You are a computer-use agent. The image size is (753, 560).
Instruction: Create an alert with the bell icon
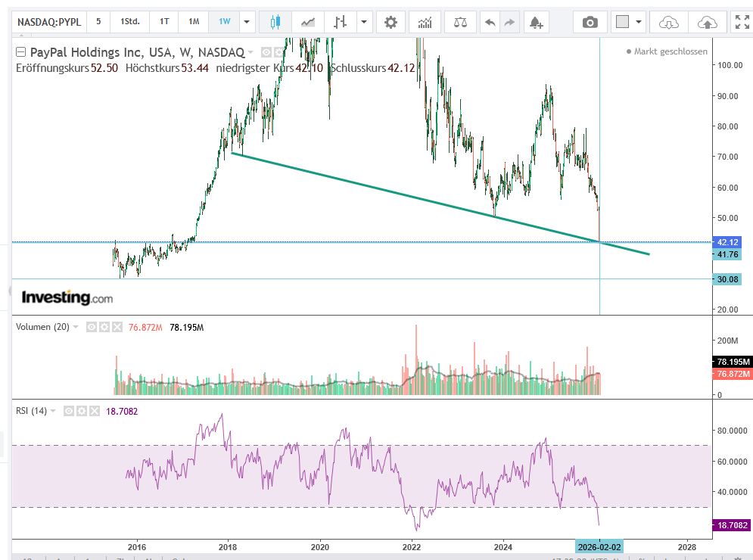[536, 22]
